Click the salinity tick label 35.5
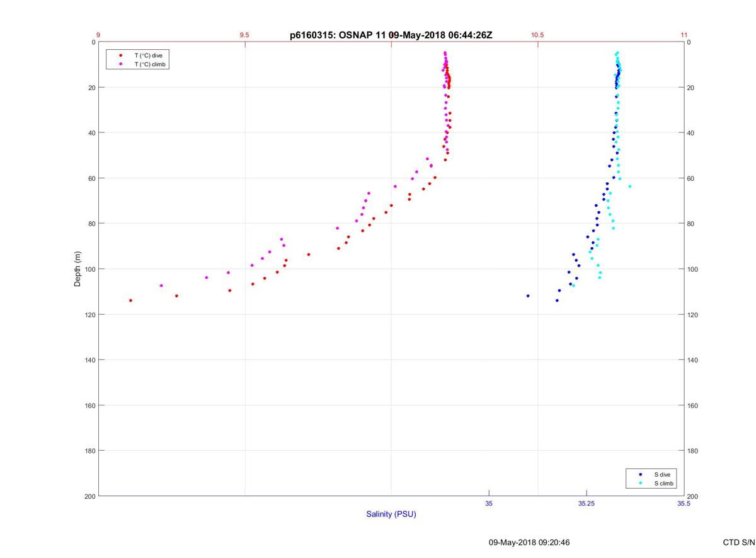The height and width of the screenshot is (558, 756). click(684, 503)
